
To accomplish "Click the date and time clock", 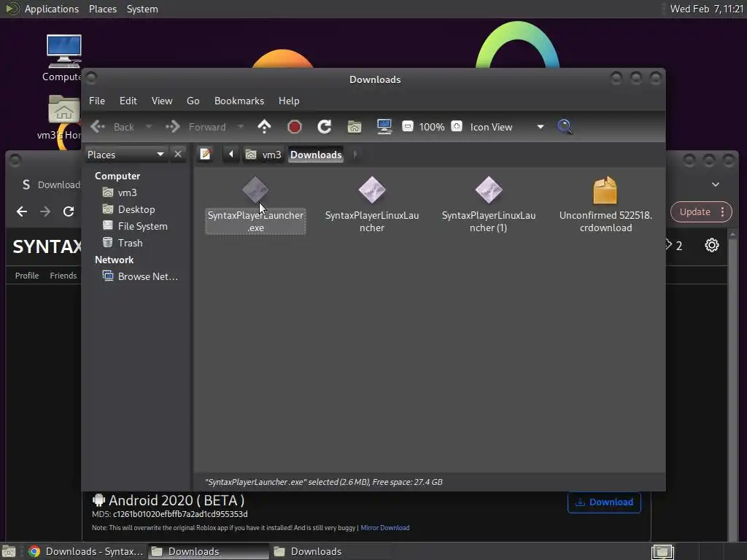I will click(x=706, y=9).
